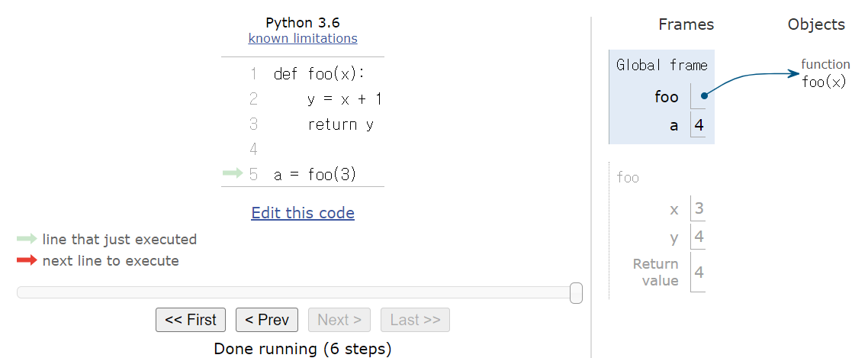This screenshot has width=868, height=358.
Task: Click the Return value cell showing 4
Action: tap(699, 273)
